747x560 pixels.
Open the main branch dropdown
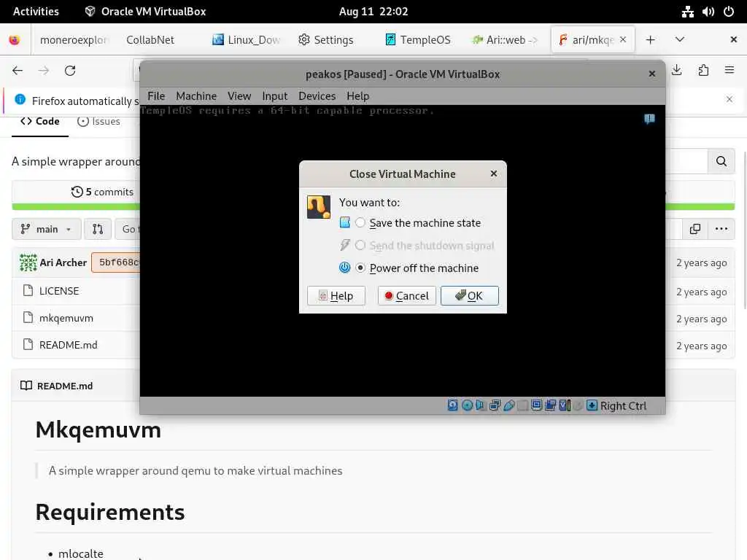point(46,229)
